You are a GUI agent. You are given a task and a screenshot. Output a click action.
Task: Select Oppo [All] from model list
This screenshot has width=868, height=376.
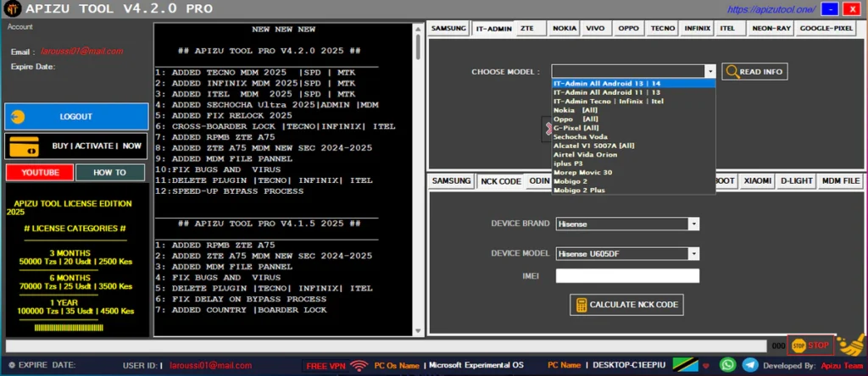pyautogui.click(x=633, y=119)
